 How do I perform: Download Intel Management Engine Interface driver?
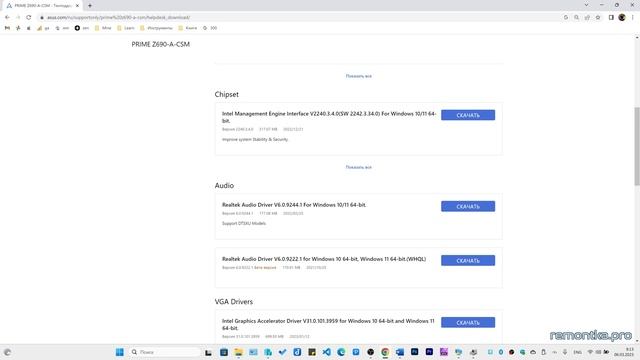pyautogui.click(x=468, y=115)
